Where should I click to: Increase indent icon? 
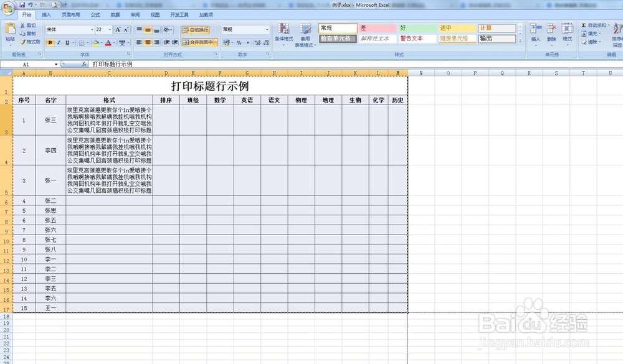click(x=175, y=42)
